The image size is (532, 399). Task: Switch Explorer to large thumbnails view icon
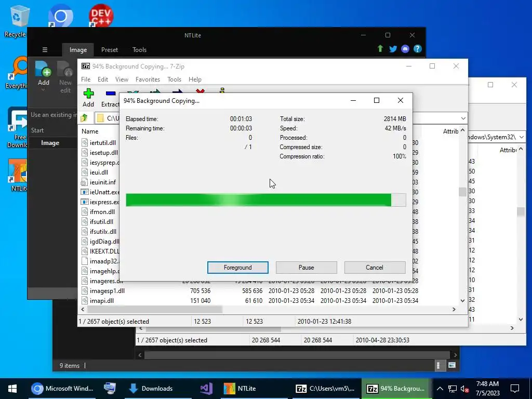(x=451, y=365)
